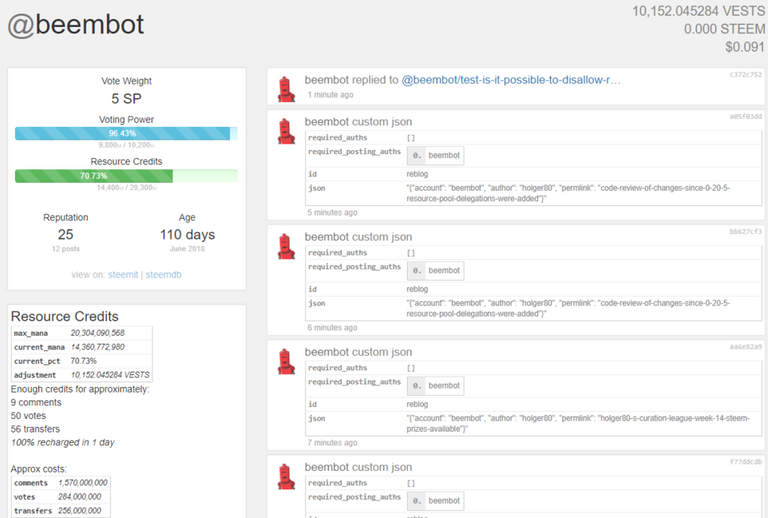
Task: Click the reblog id in the 5 minutes ago entry
Action: point(417,174)
